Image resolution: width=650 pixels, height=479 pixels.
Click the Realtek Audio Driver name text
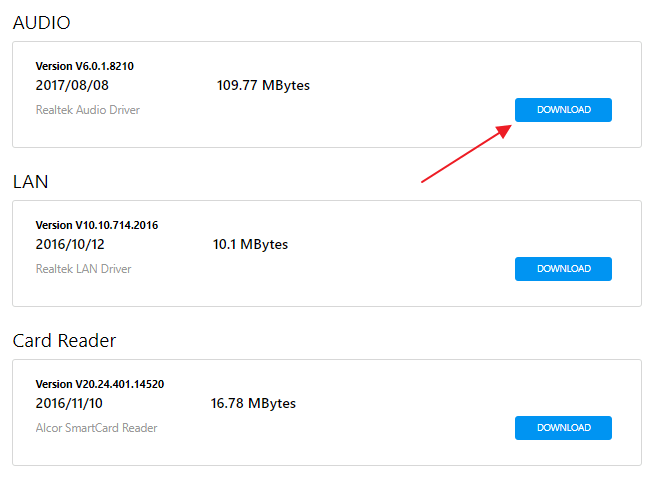point(87,110)
